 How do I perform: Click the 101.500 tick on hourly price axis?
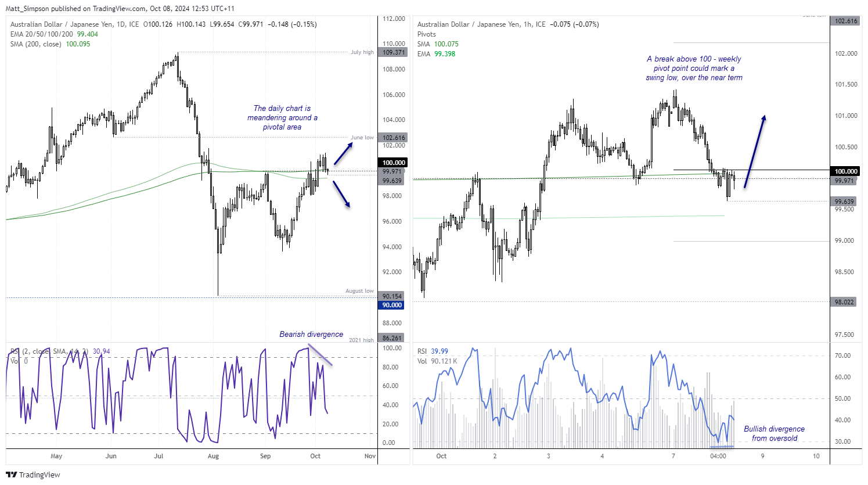846,85
